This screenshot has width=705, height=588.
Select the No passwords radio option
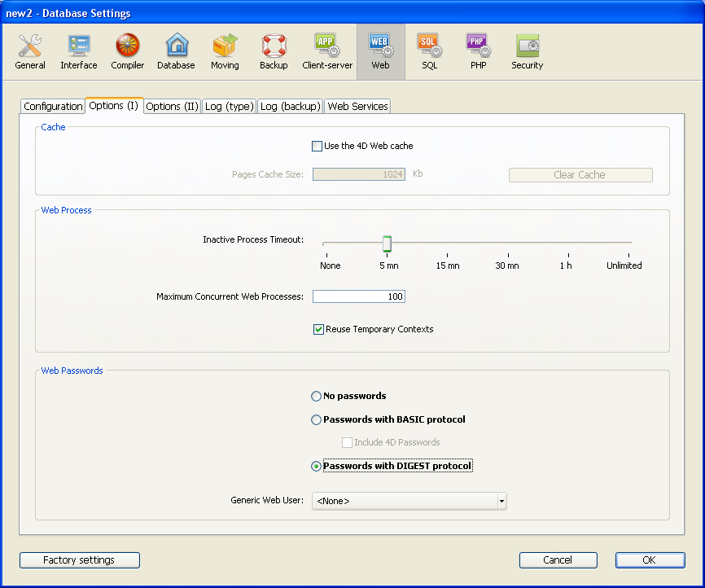coord(317,397)
